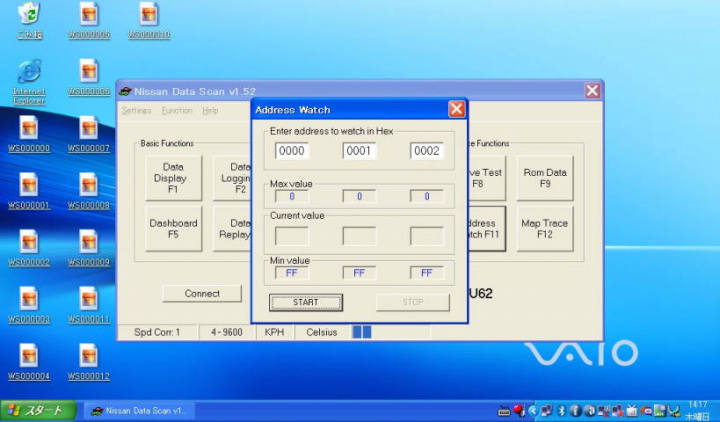Click the third Max value box
720x422 pixels.
coord(427,196)
